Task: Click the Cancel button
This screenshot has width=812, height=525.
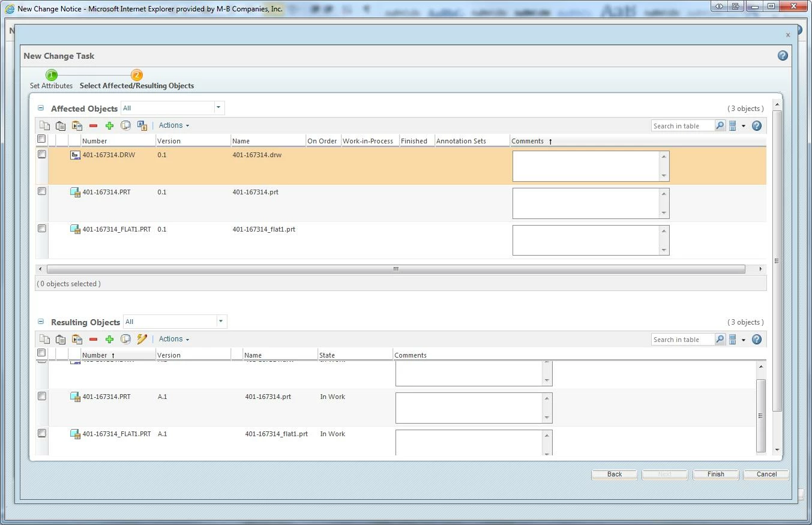Action: (766, 474)
